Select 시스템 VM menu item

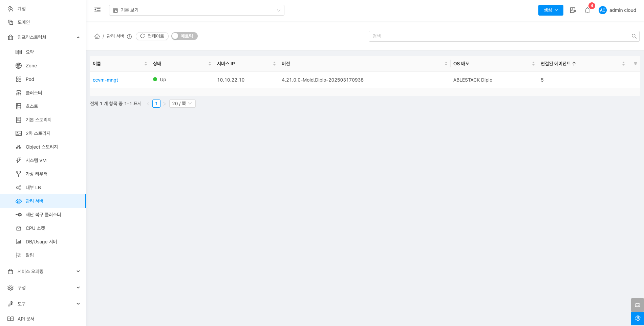click(36, 160)
